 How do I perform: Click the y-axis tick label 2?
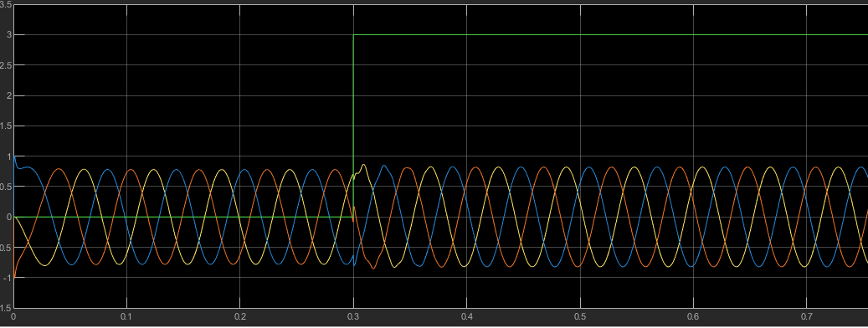8,95
